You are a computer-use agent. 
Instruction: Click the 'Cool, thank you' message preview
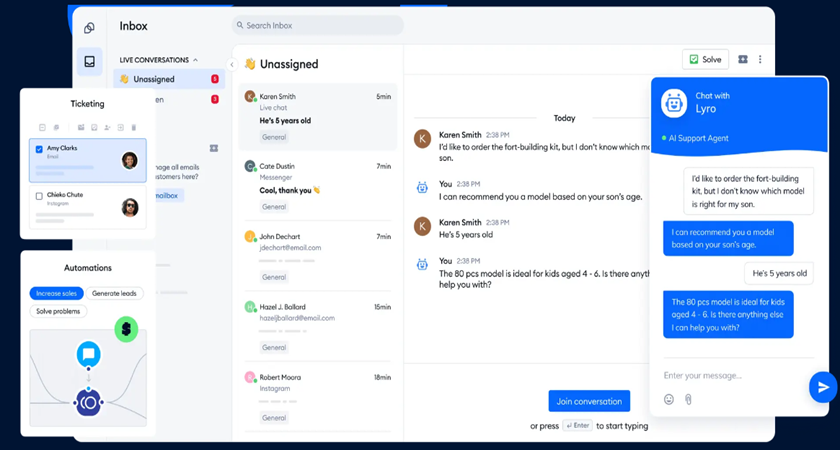tap(290, 190)
